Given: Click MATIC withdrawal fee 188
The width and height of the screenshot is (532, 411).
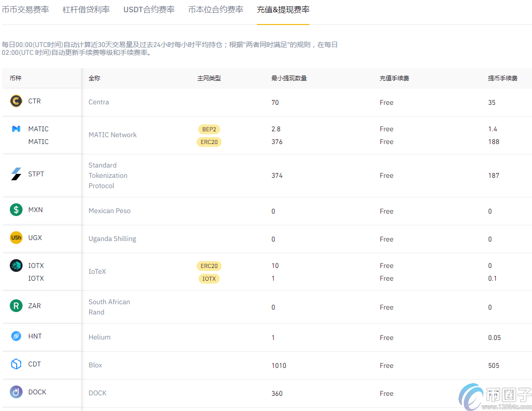Looking at the screenshot, I should (494, 142).
